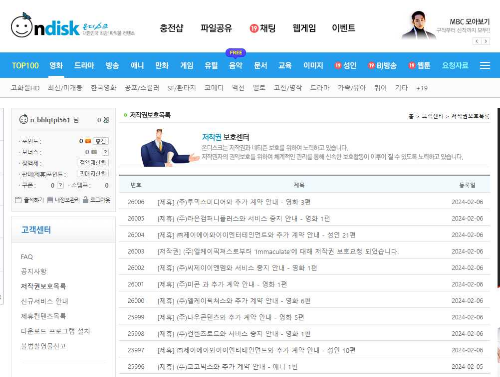Open notice 25999 about 영화 5편
The width and height of the screenshot is (500, 377).
coord(231,317)
